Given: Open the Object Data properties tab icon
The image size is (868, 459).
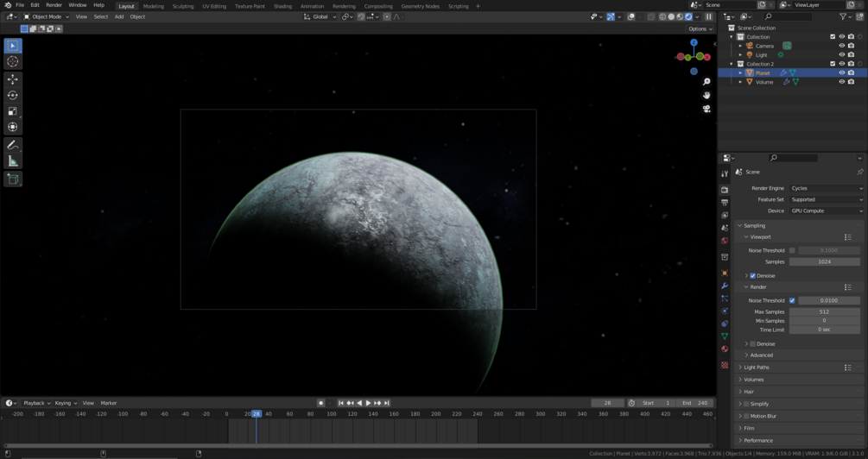Looking at the screenshot, I should [725, 336].
